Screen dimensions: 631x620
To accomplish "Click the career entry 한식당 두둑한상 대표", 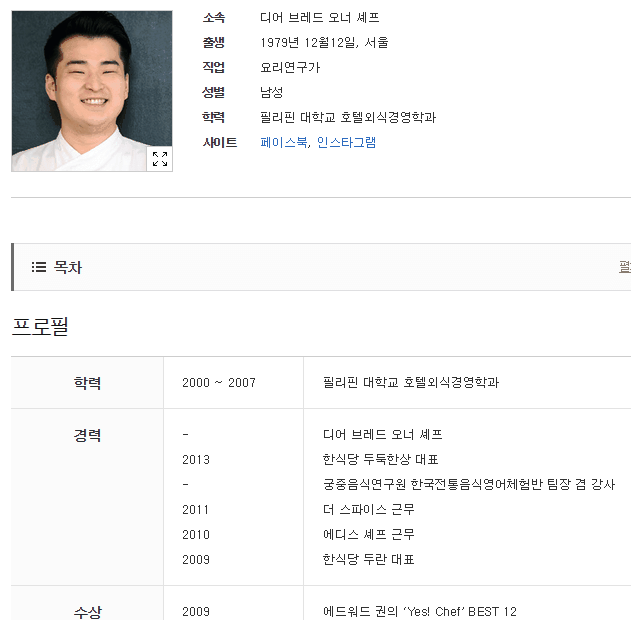I will tap(380, 459).
